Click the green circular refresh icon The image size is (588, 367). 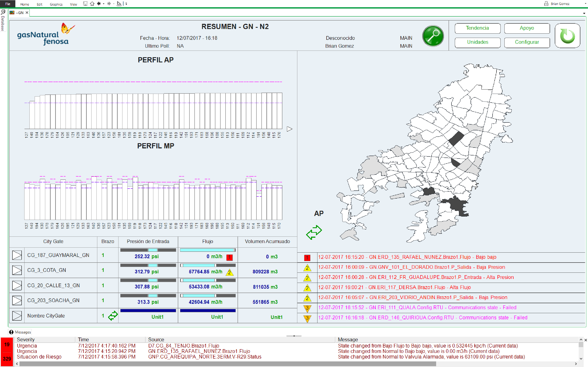click(x=567, y=36)
